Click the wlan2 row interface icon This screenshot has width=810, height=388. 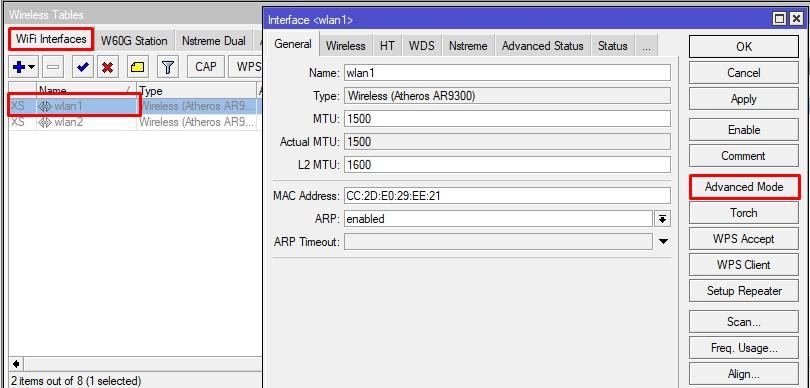click(45, 122)
